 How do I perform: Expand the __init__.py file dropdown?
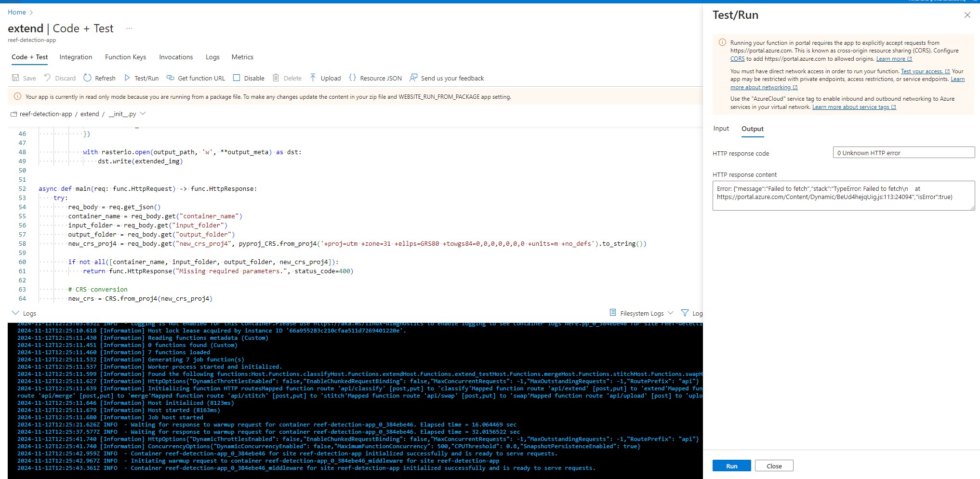(143, 114)
